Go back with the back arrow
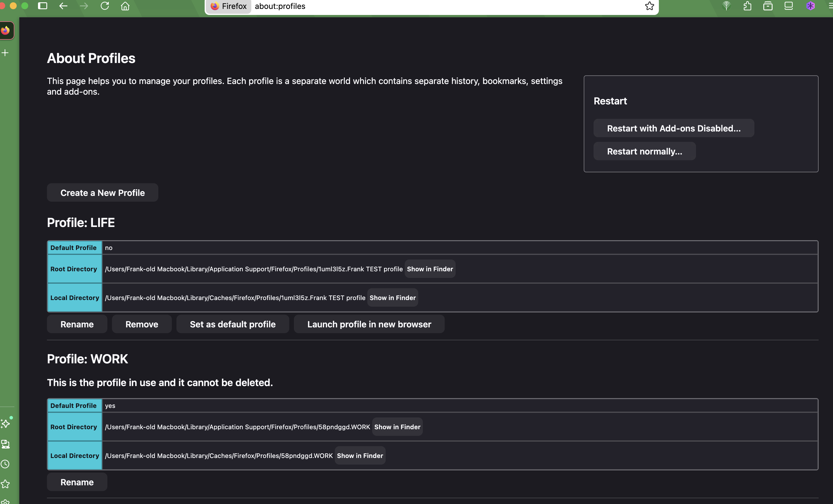Image resolution: width=833 pixels, height=504 pixels. coord(63,6)
